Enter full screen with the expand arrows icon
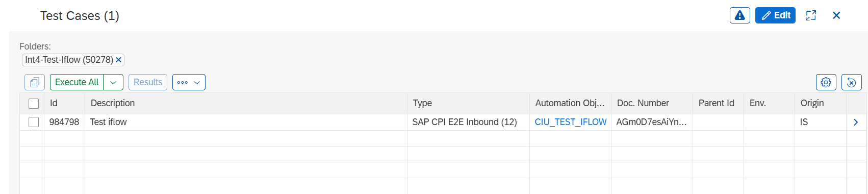Viewport: 868px width, 194px height. 811,15
